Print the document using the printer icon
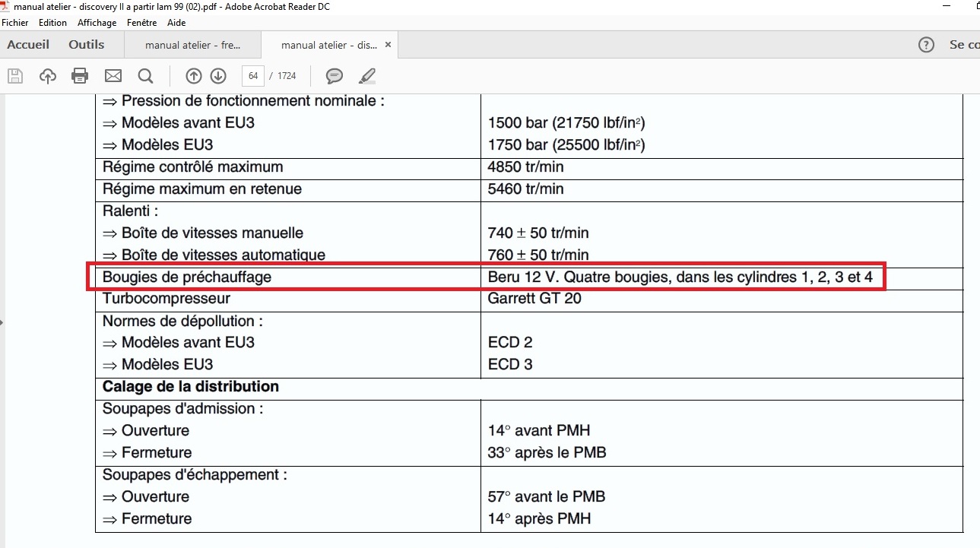The image size is (980, 548). tap(80, 76)
